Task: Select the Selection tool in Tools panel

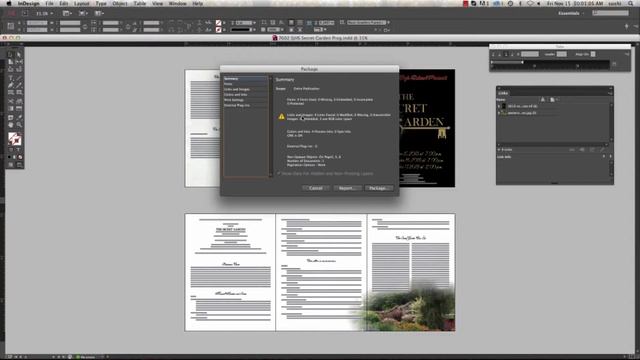Action: click(11, 54)
